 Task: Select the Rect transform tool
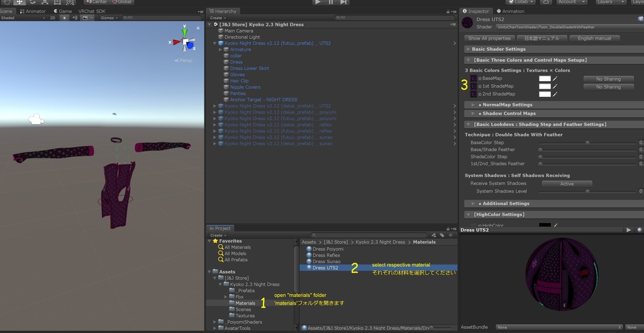(x=57, y=2)
